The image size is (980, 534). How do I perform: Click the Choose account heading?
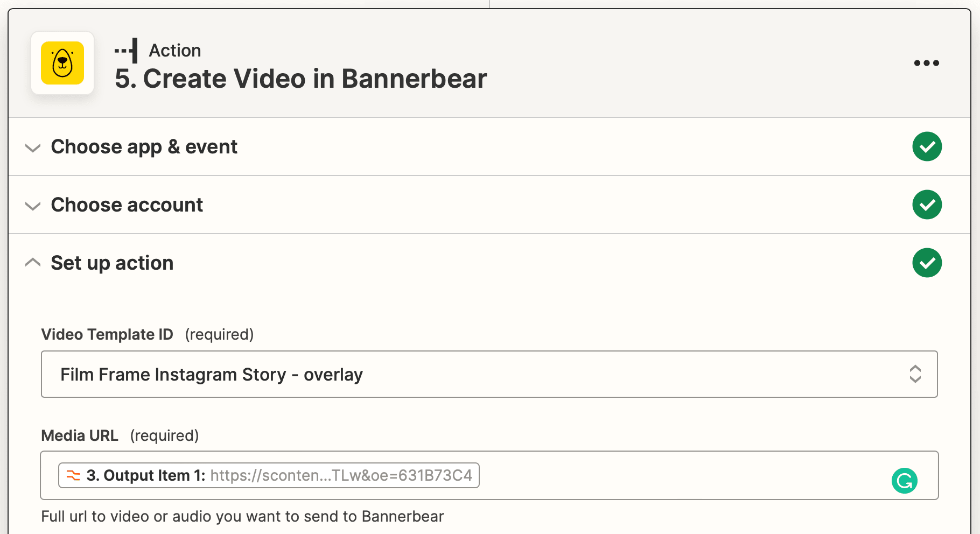click(x=127, y=205)
